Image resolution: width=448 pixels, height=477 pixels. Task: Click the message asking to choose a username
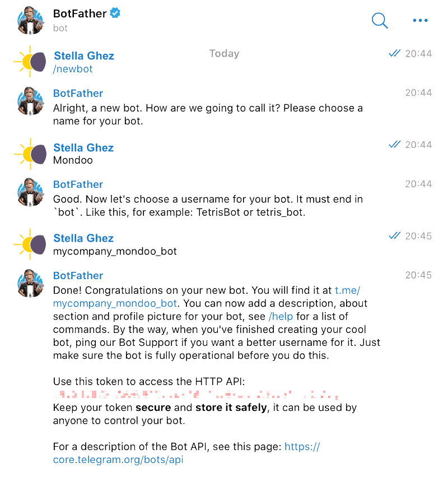point(208,206)
